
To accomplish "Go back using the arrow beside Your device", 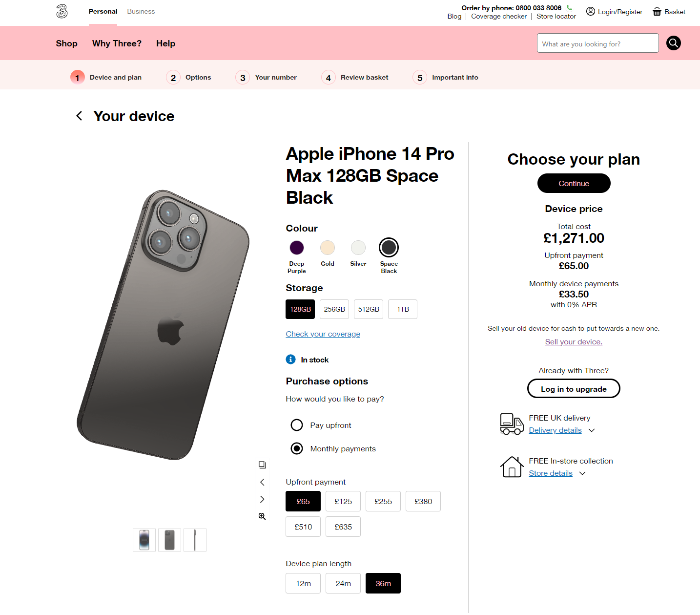I will [79, 116].
